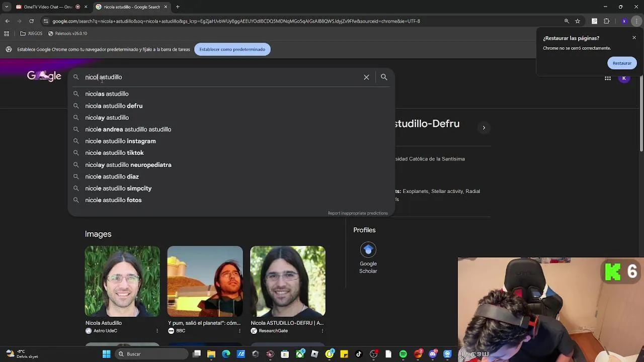
Task: Close the Restaurar las páginas popup
Action: (634, 38)
